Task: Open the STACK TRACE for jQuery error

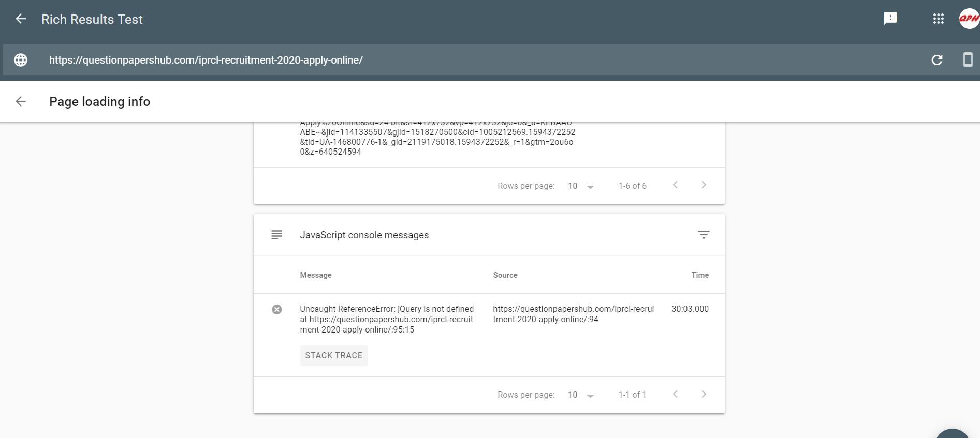Action: (x=334, y=356)
